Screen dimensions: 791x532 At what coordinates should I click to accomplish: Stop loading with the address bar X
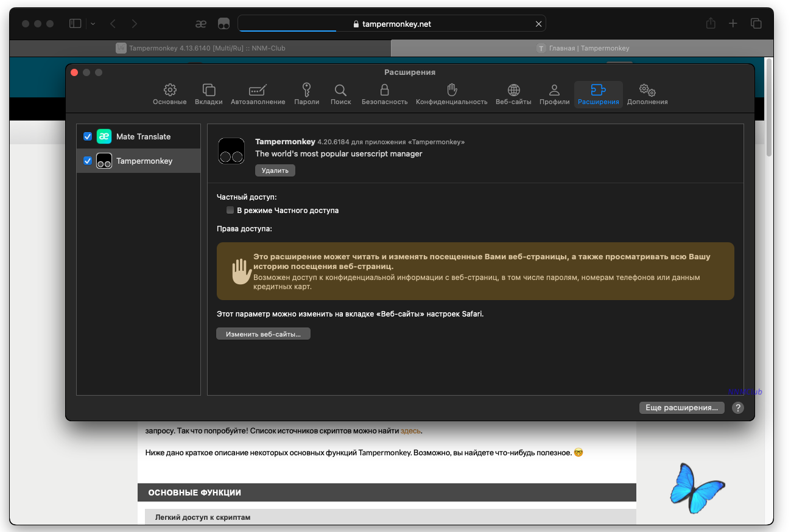[x=538, y=24]
